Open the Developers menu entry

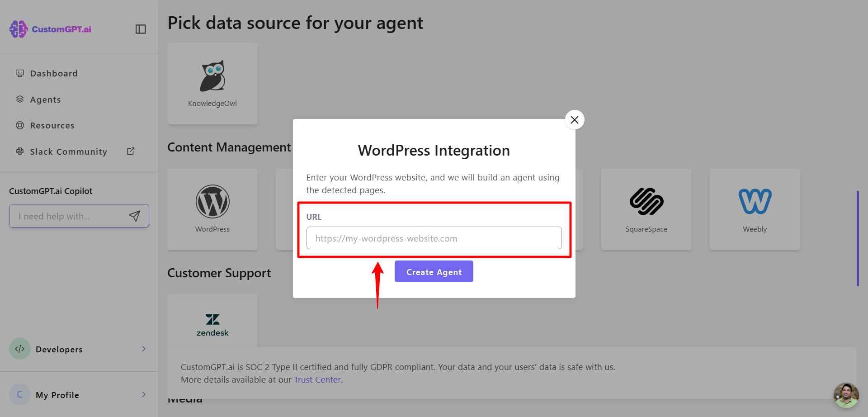[79, 349]
